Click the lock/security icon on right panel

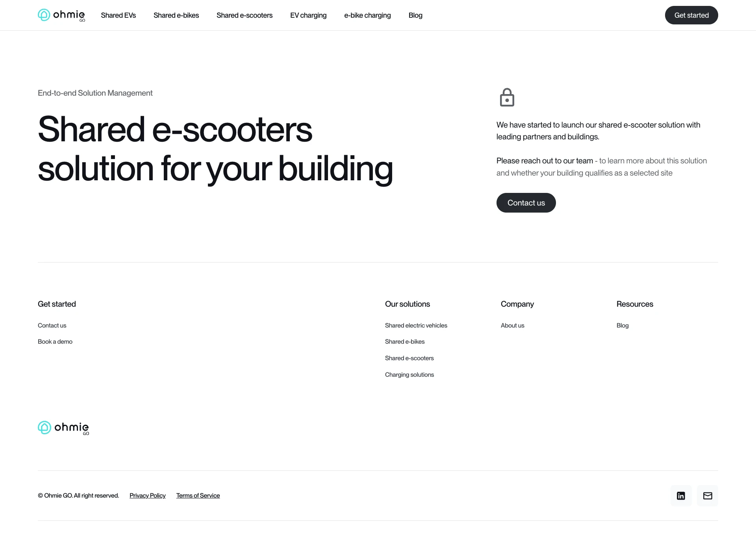pyautogui.click(x=506, y=97)
